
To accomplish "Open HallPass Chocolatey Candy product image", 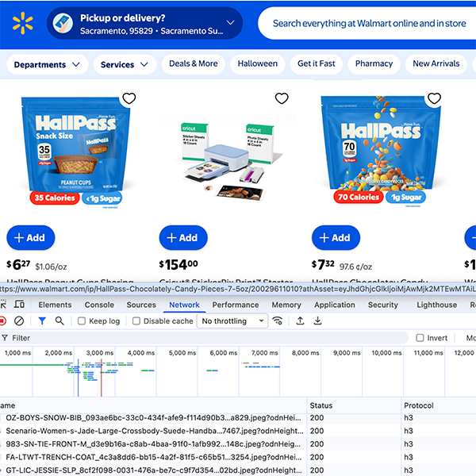I will [381, 152].
